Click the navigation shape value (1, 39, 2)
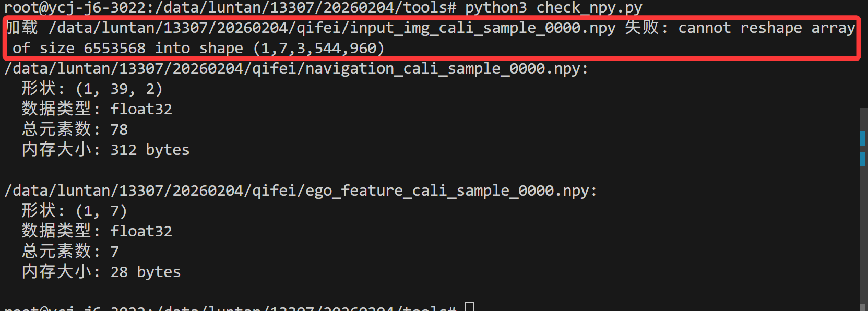Image resolution: width=868 pixels, height=311 pixels. [119, 89]
